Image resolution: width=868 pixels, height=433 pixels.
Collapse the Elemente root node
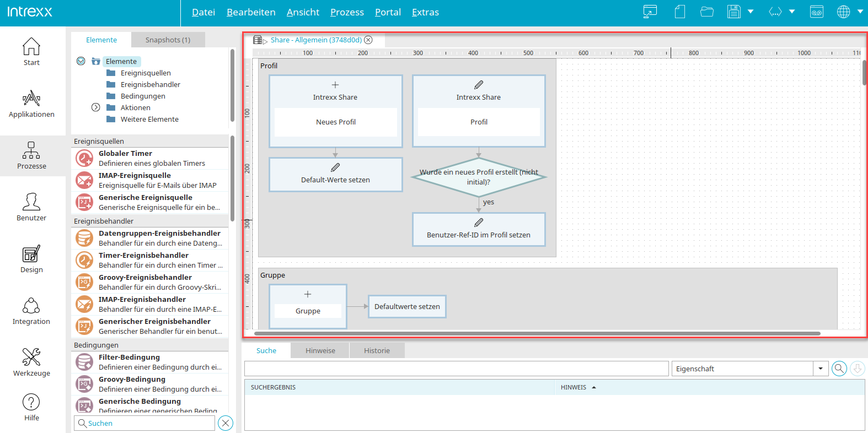pos(81,61)
